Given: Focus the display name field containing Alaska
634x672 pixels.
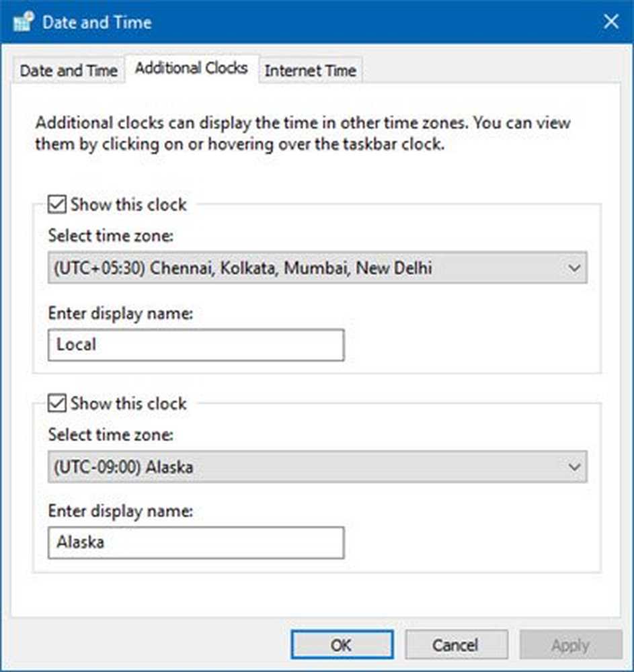Looking at the screenshot, I should [x=196, y=542].
